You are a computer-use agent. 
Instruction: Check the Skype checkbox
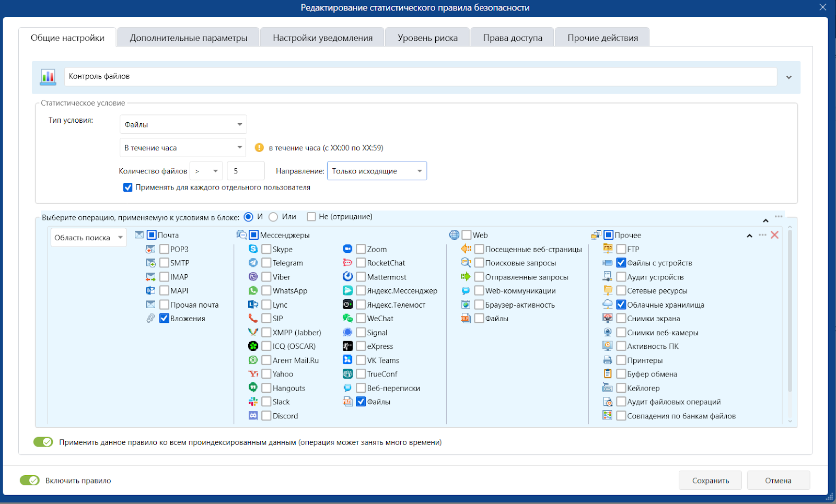[266, 249]
